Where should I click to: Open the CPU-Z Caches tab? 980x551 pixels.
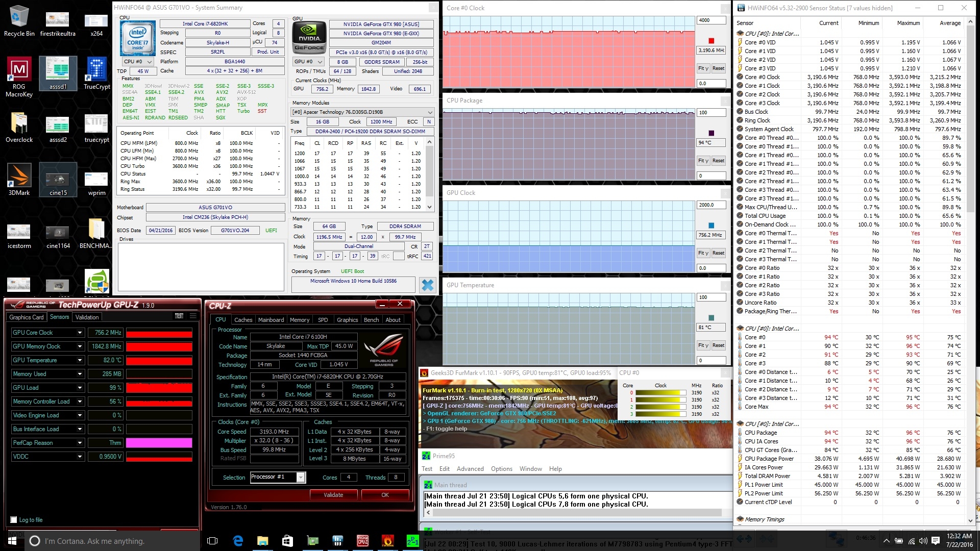[x=243, y=320]
